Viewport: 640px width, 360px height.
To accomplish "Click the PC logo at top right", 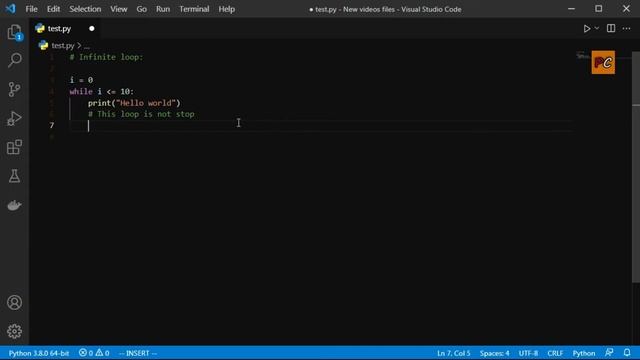I will tap(603, 62).
